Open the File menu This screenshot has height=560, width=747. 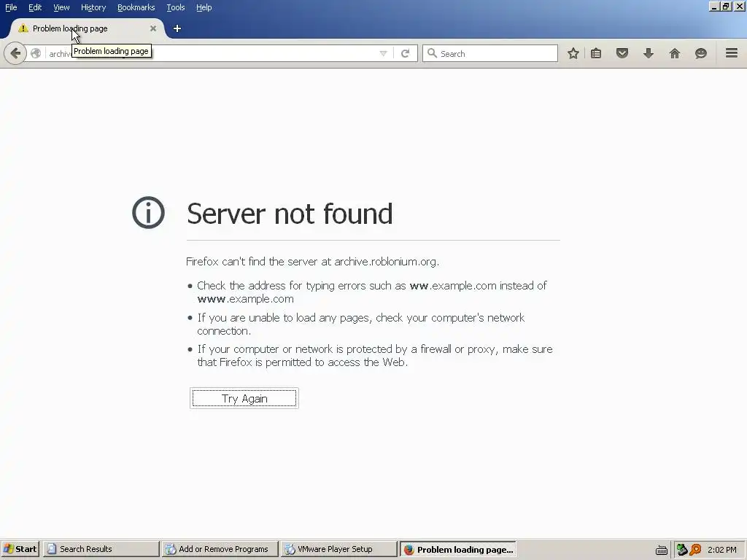coord(11,7)
